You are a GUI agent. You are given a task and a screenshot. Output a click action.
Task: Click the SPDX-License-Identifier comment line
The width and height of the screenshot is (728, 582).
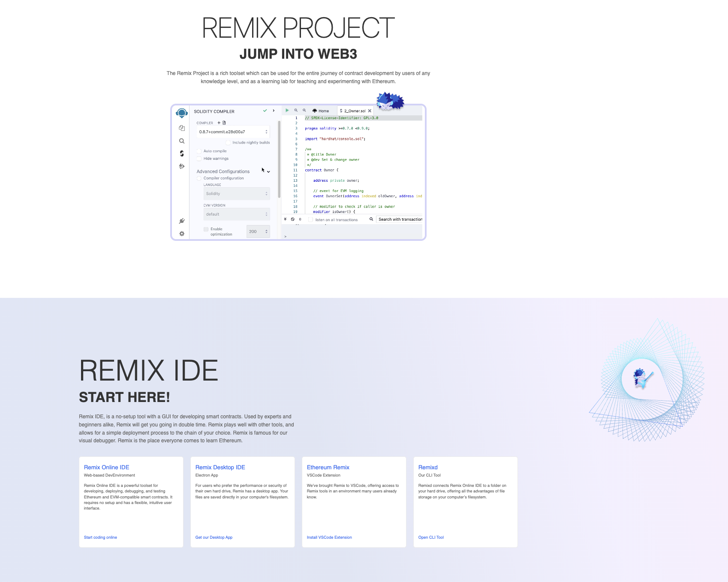342,118
